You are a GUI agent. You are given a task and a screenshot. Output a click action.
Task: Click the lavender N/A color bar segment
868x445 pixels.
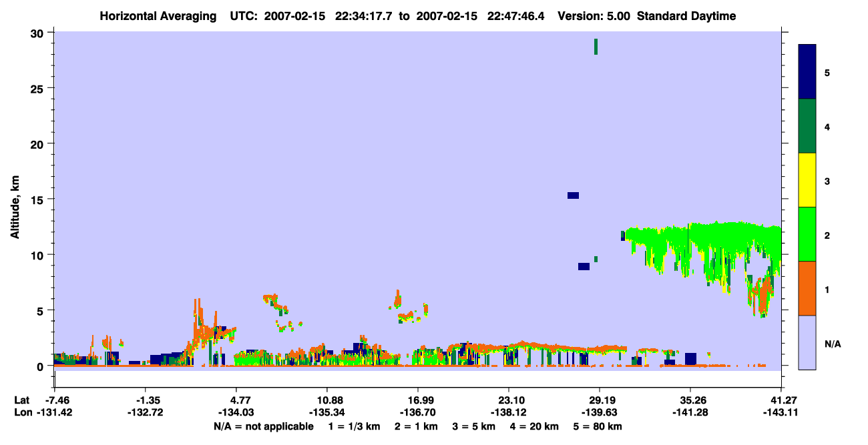[807, 342]
